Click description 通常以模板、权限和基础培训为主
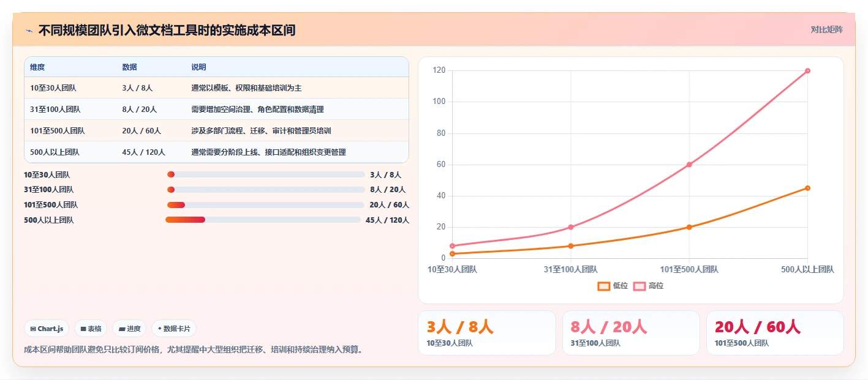The height and width of the screenshot is (380, 868). click(246, 88)
